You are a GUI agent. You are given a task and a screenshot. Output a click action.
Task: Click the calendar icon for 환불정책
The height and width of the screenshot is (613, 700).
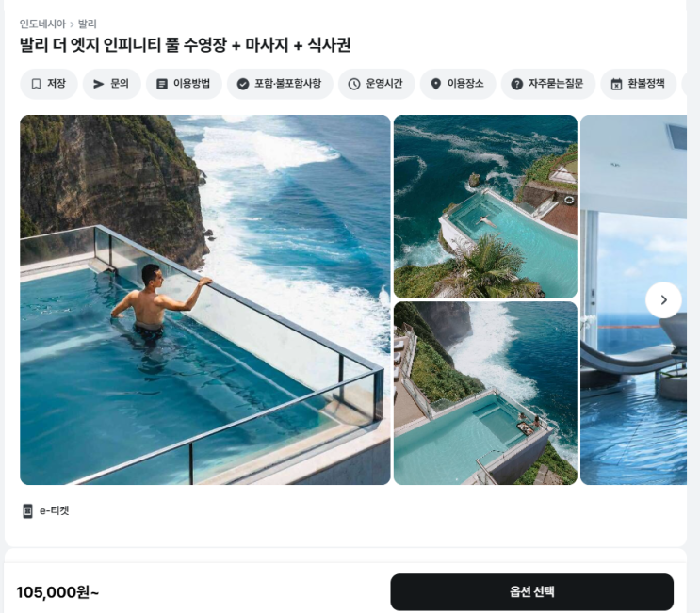click(x=616, y=84)
